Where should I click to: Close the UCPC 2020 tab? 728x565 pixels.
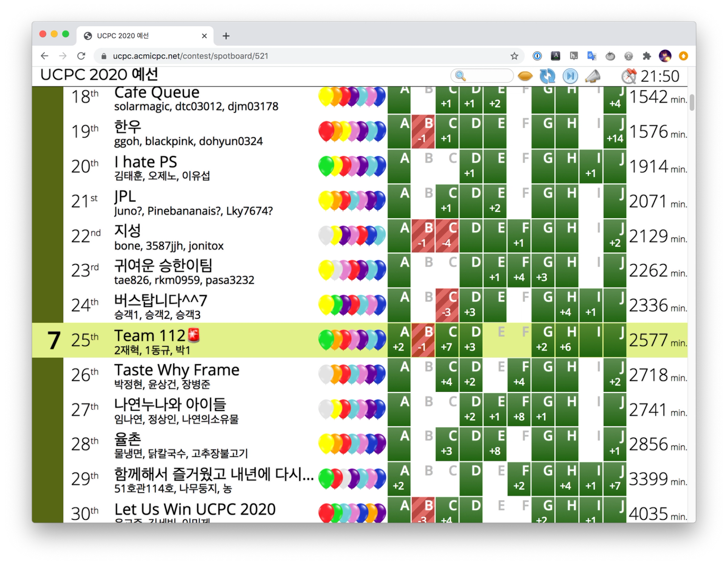(x=204, y=36)
